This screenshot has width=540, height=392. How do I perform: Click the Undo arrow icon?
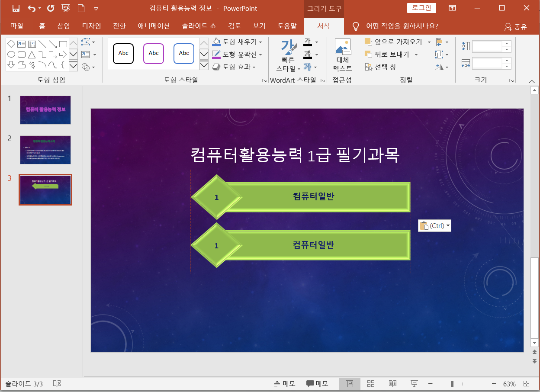[x=32, y=8]
